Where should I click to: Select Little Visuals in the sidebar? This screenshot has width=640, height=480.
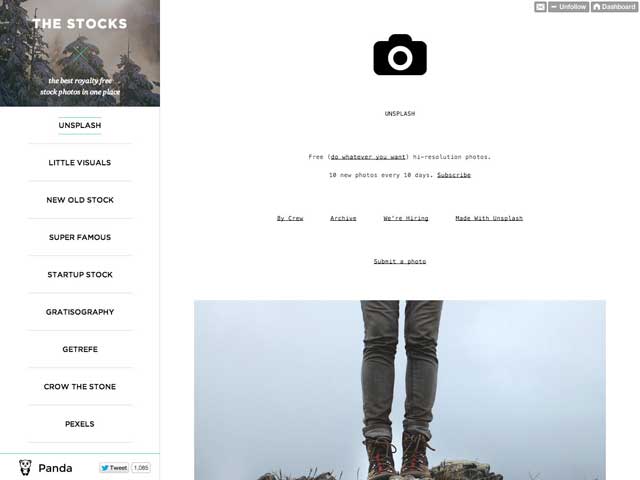point(80,162)
